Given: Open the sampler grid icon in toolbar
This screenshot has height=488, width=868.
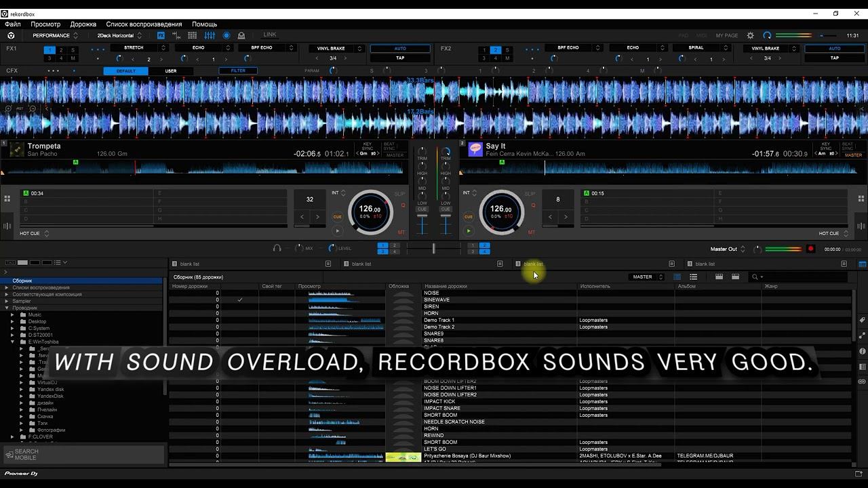Looking at the screenshot, I should (193, 35).
